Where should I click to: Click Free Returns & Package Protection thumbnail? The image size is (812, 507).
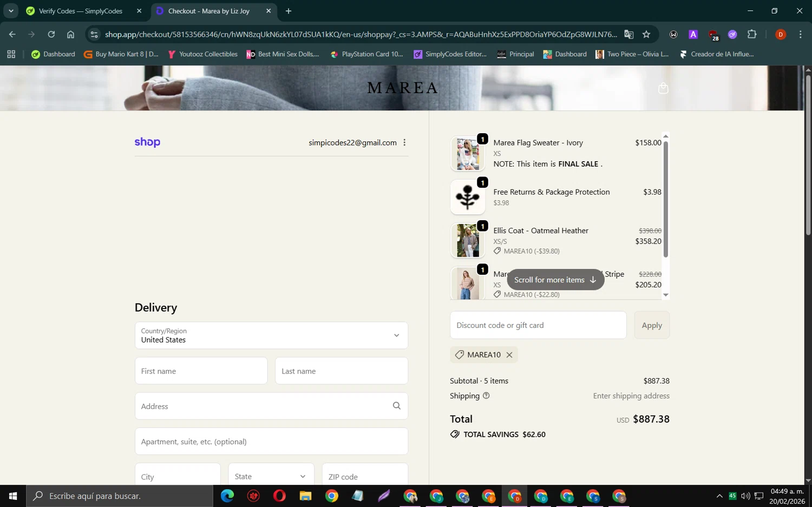pos(468,197)
